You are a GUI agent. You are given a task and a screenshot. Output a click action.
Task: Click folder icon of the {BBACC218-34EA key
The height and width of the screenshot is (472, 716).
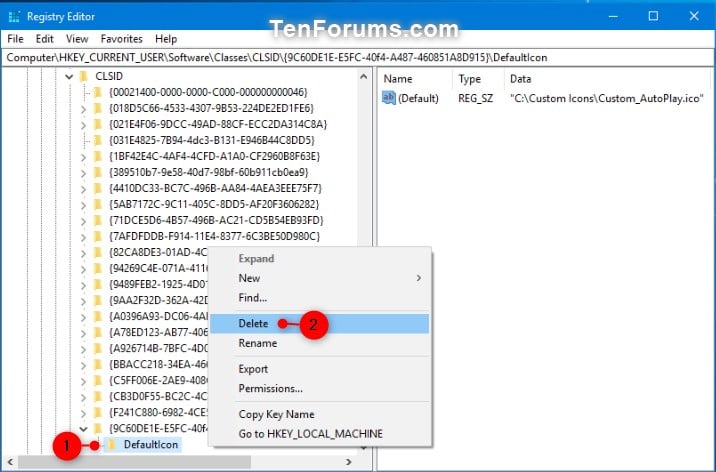click(98, 364)
